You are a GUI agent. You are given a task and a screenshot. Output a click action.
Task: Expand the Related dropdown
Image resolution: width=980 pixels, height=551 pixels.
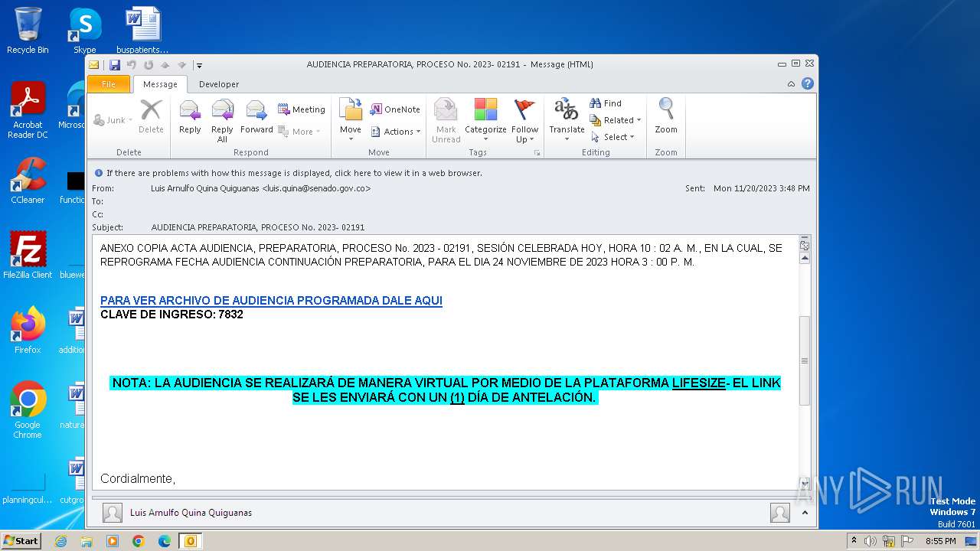tap(616, 120)
